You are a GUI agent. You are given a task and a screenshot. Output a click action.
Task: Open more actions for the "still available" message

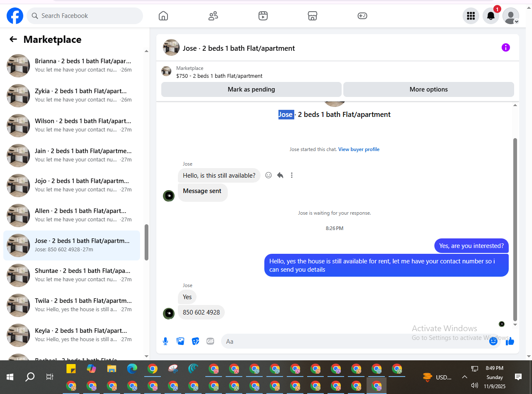[x=292, y=175]
